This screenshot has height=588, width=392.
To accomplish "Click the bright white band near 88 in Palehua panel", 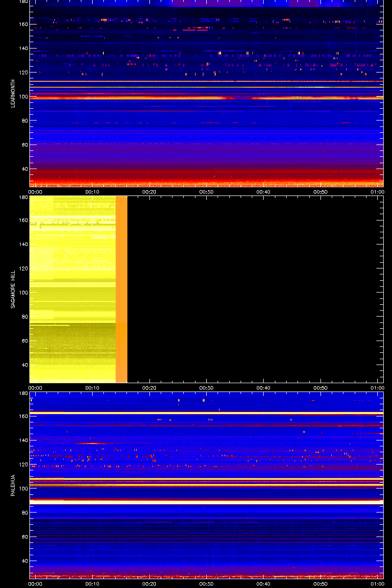I will pos(206,502).
